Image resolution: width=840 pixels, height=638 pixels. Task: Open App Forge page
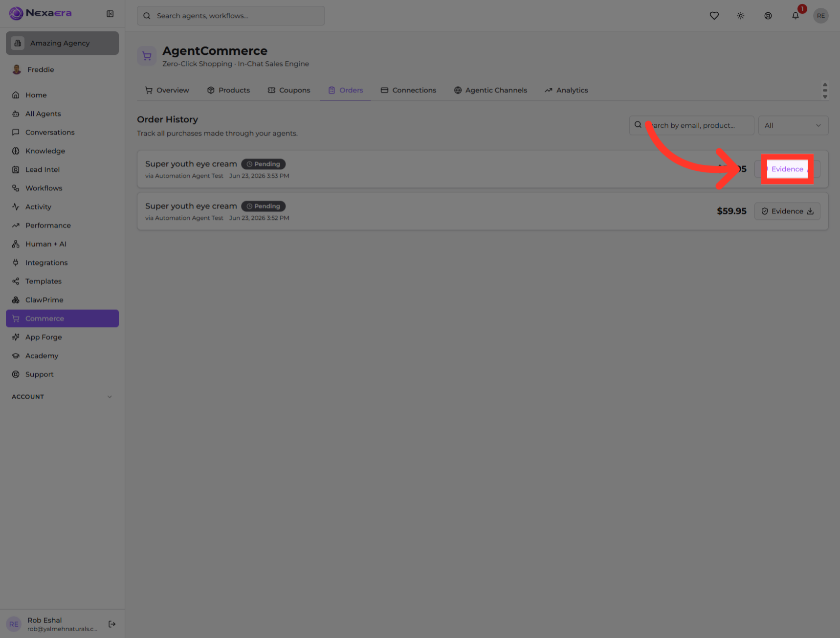62,337
